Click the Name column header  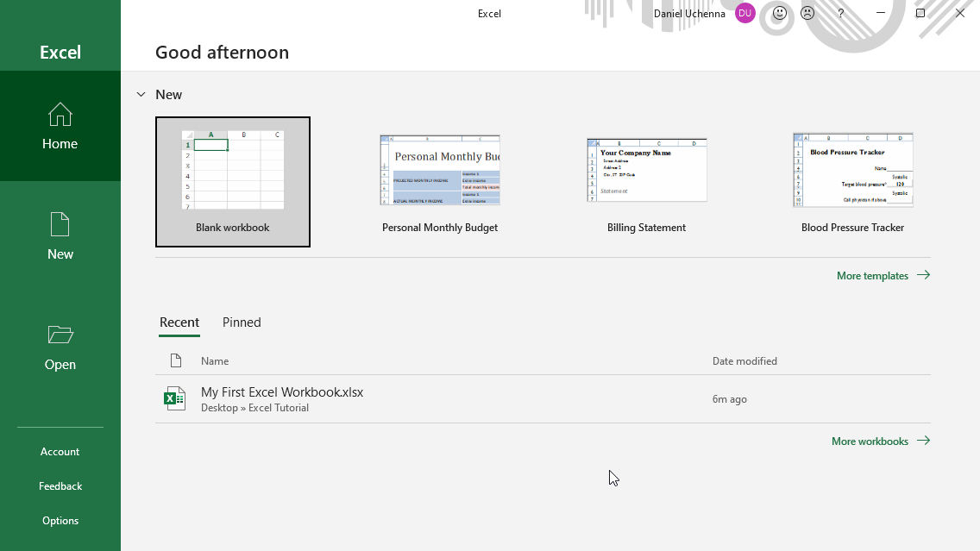[x=215, y=361]
